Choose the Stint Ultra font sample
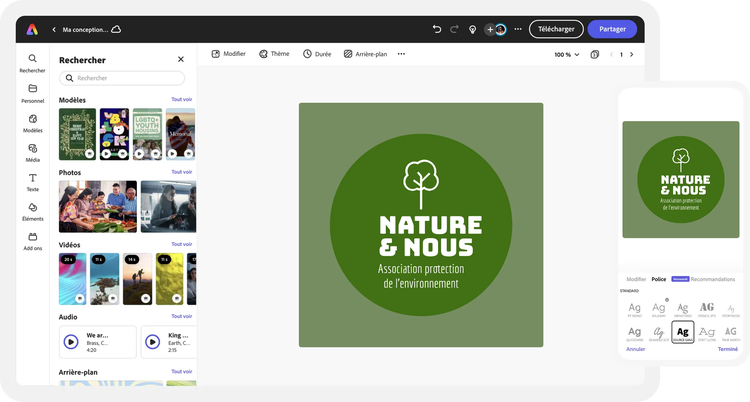 pos(706,333)
